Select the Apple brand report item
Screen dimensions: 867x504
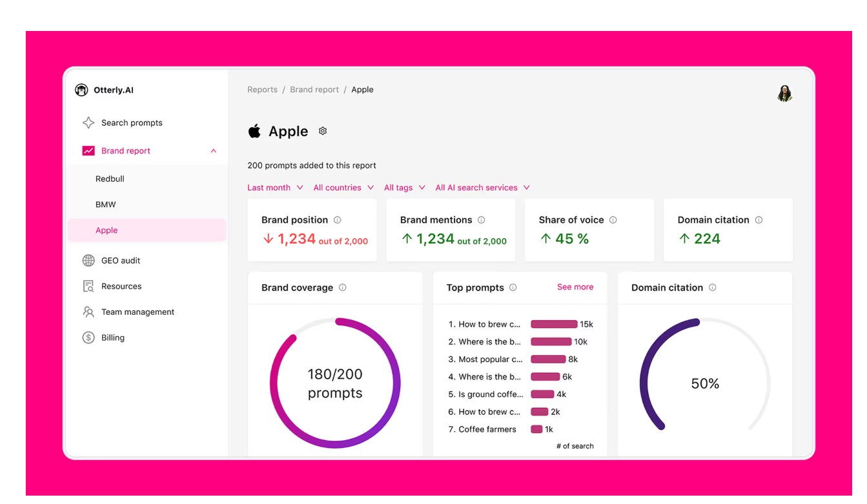pos(147,230)
